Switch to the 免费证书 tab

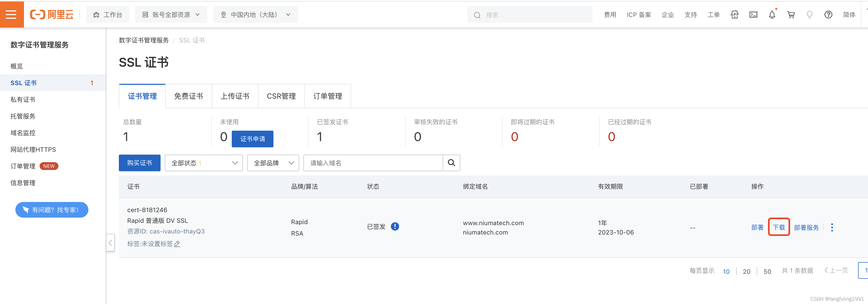(x=189, y=96)
